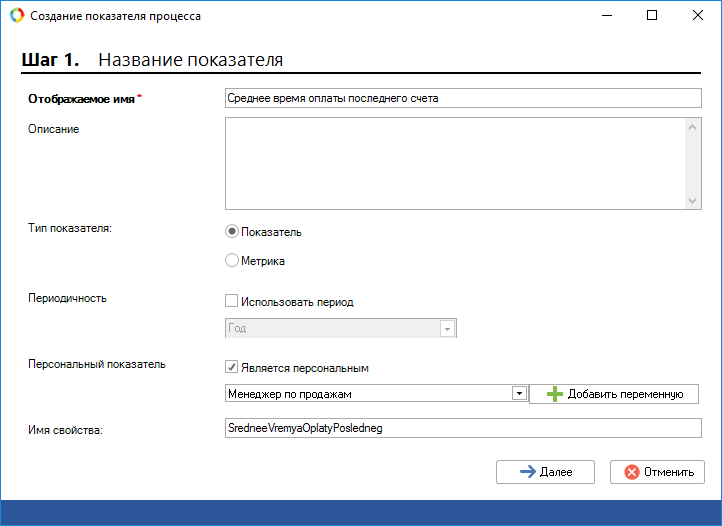This screenshot has width=722, height=526.
Task: Enable the Использовать период checkbox
Action: click(x=232, y=301)
